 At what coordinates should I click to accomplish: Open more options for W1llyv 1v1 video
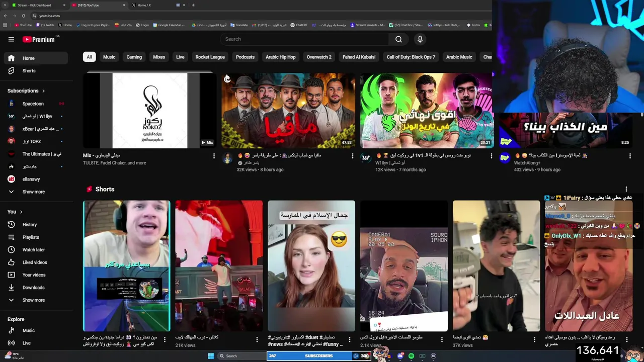(x=491, y=156)
